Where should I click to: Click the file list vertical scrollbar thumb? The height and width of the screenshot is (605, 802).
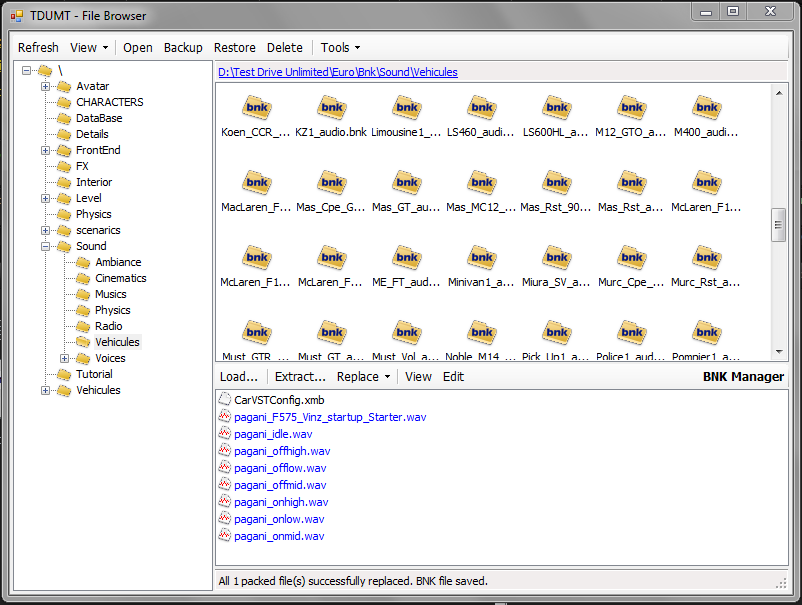(x=778, y=226)
